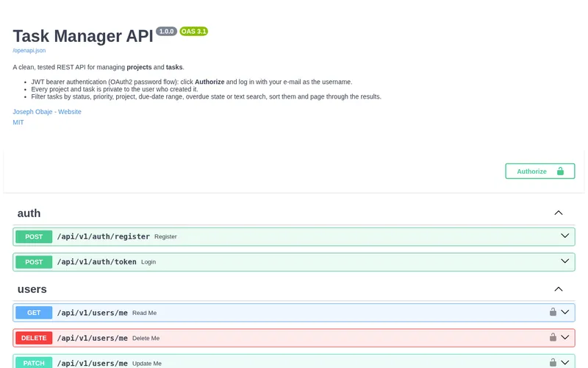588x368 pixels.
Task: Click the GET badge for Read Me
Action: 34,313
